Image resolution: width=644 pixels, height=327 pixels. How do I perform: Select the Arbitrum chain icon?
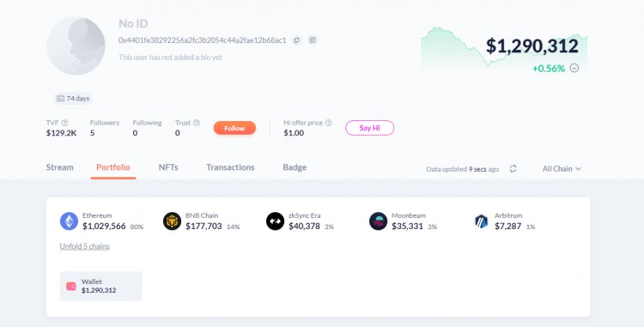click(482, 221)
